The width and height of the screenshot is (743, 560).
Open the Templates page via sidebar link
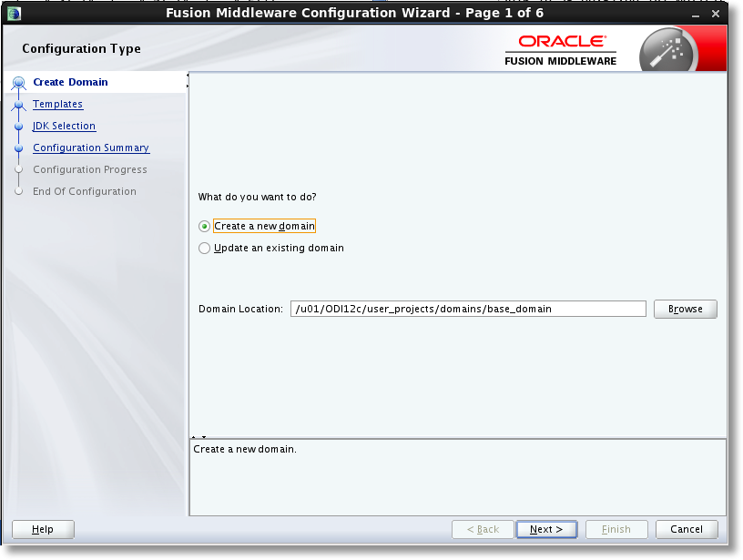[x=57, y=104]
